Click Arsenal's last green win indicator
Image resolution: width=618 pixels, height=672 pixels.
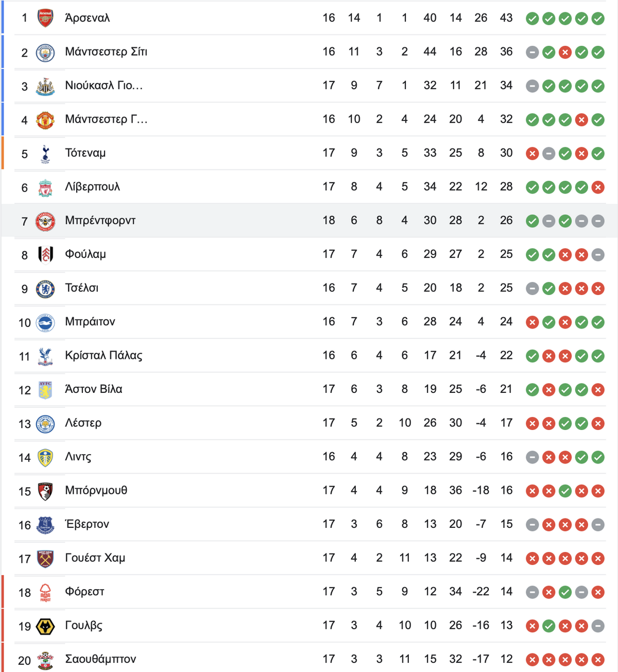click(x=598, y=19)
